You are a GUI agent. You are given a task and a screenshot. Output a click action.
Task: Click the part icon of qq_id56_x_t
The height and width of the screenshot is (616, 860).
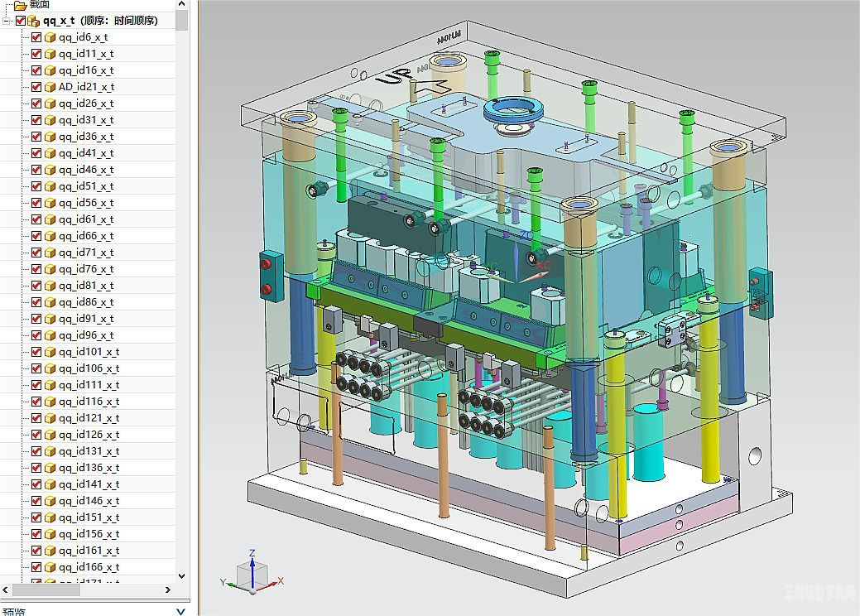pos(50,202)
